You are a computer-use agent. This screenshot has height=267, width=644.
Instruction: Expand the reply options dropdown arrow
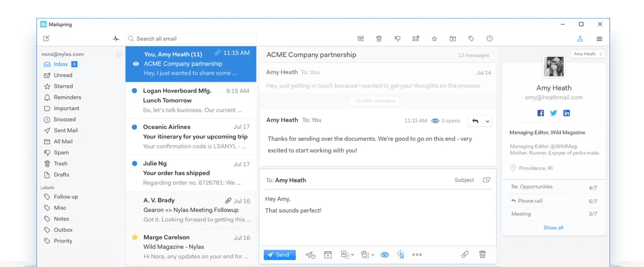[488, 121]
